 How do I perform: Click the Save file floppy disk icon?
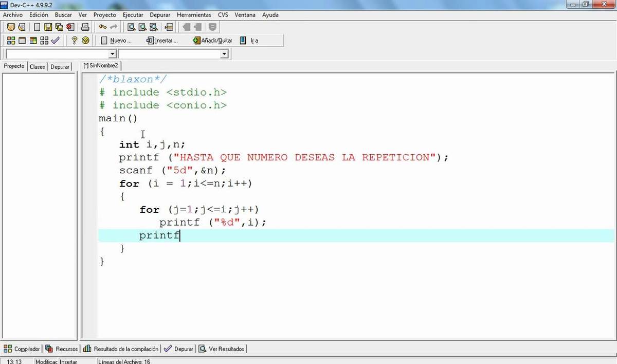[x=48, y=27]
